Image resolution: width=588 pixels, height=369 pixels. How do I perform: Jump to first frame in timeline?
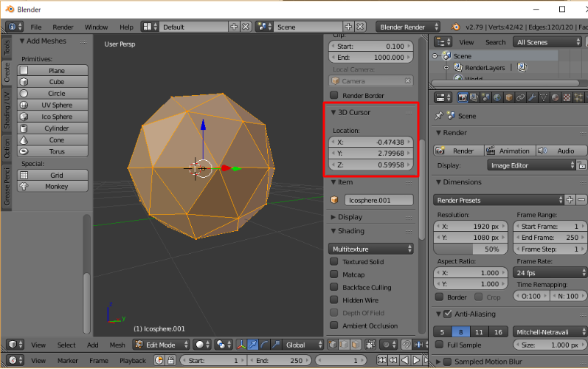coord(381,360)
